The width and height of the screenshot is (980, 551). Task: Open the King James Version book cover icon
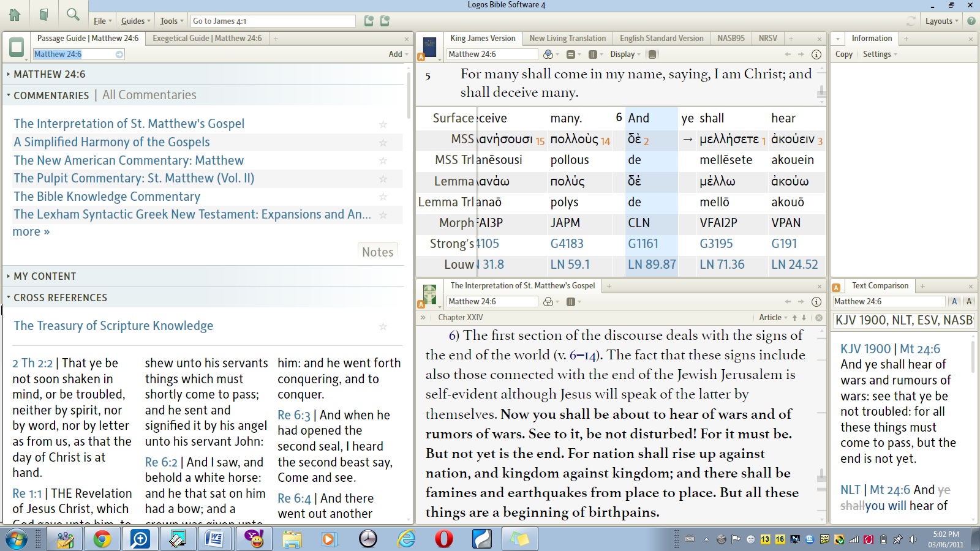pos(430,47)
